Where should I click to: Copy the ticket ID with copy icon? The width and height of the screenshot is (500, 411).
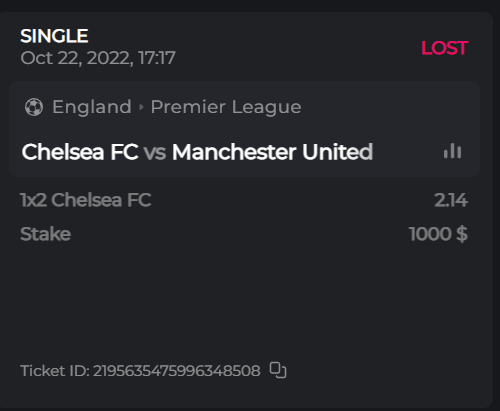[x=278, y=370]
